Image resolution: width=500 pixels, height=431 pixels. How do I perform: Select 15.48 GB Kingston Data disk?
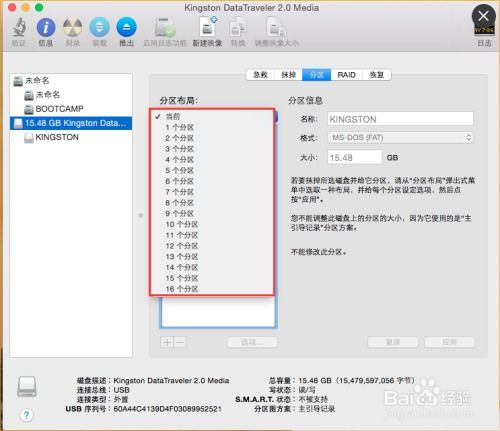coord(71,123)
